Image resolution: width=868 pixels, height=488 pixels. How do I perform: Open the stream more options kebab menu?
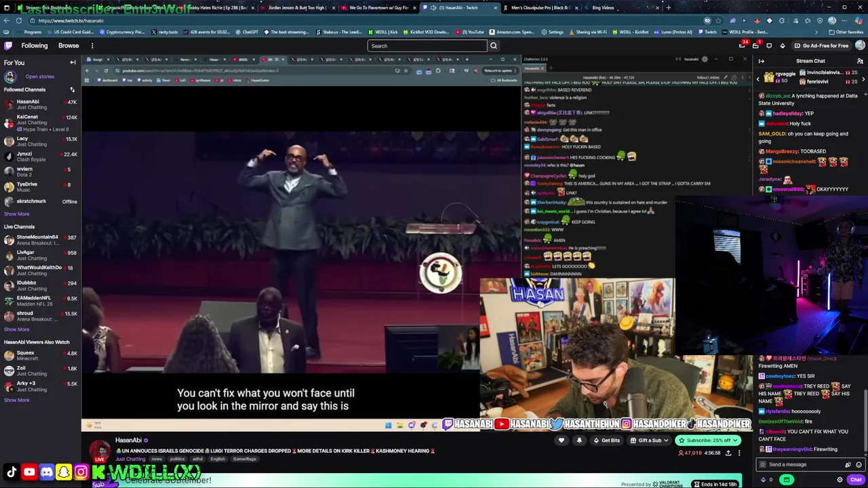point(739,453)
